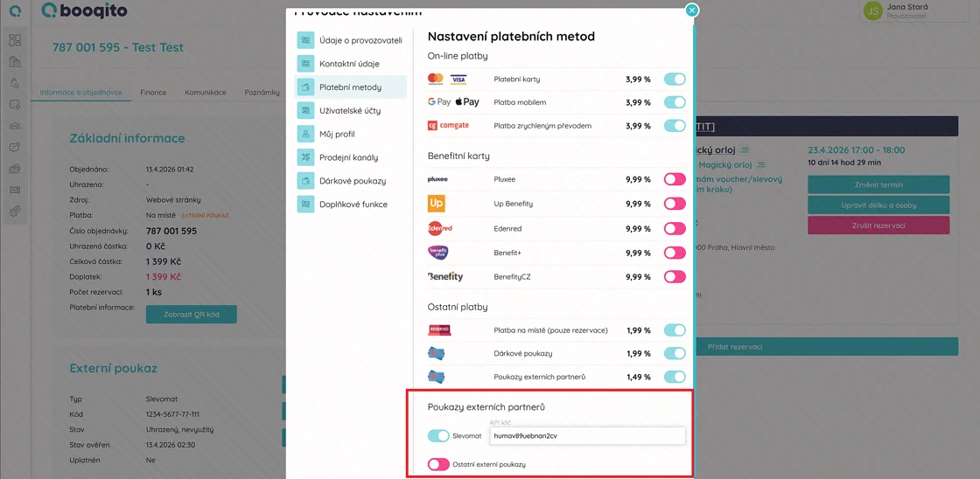Focus the Slevomat API klíč field
The image size is (980, 479).
coord(586,435)
